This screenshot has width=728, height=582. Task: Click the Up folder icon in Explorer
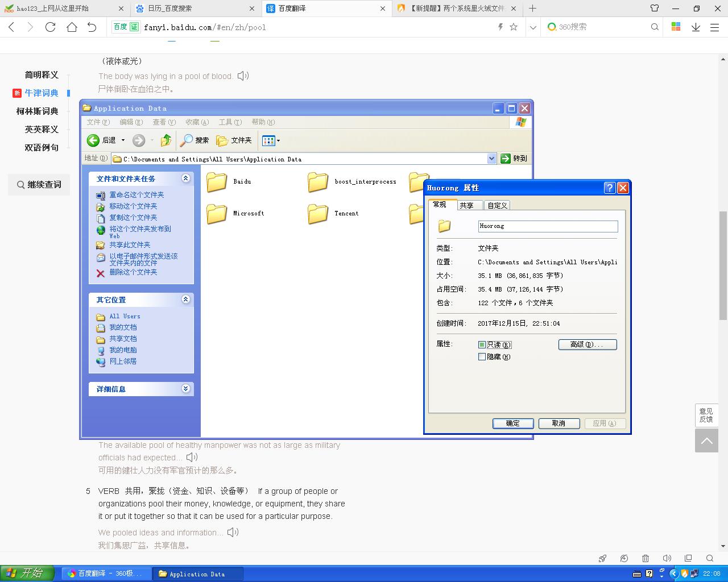point(166,140)
